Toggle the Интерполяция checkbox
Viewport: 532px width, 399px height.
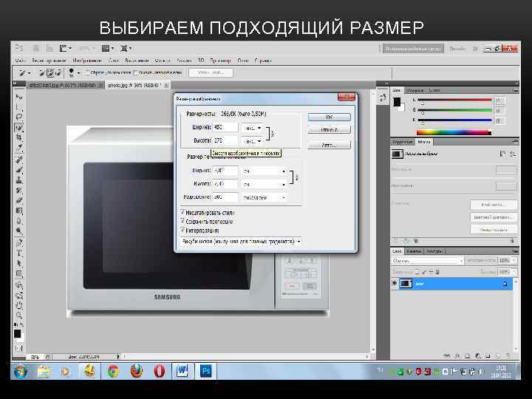183,230
